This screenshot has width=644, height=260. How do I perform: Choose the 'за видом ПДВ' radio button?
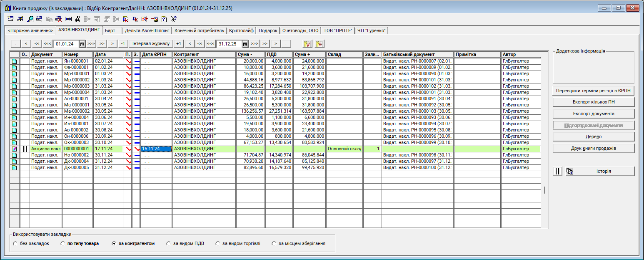(169, 243)
